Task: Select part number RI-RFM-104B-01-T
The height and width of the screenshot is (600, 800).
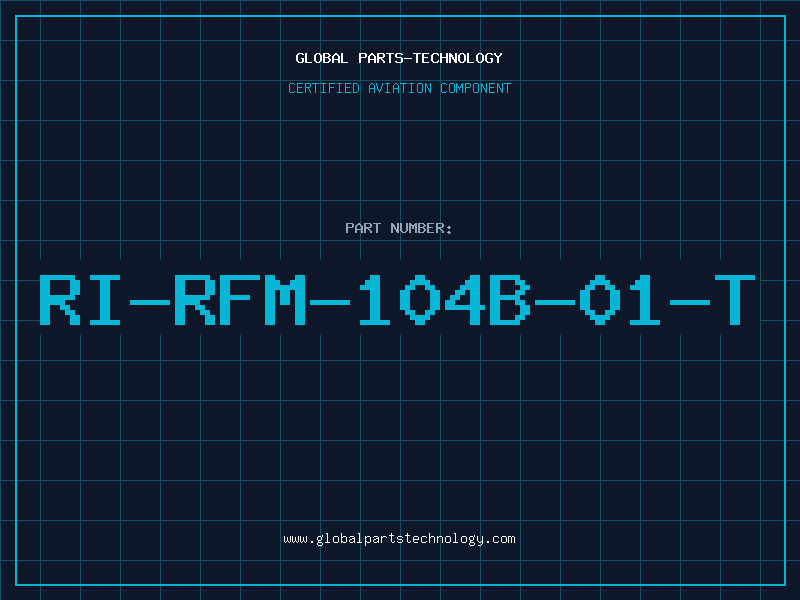Action: click(397, 300)
